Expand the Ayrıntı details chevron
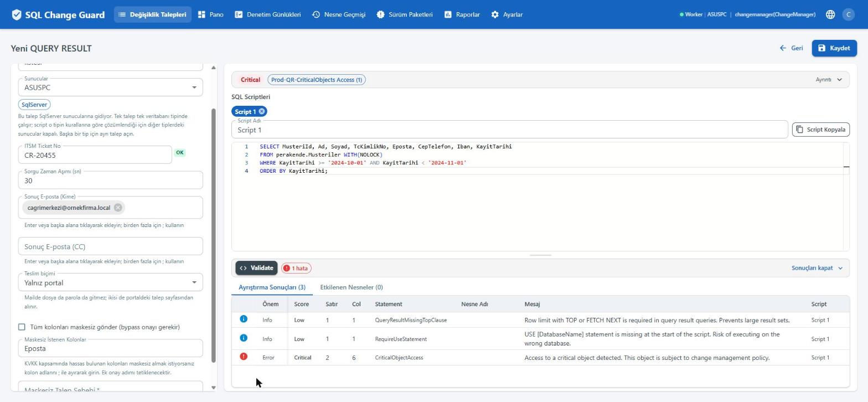Viewport: 868px width, 402px height. [x=839, y=80]
